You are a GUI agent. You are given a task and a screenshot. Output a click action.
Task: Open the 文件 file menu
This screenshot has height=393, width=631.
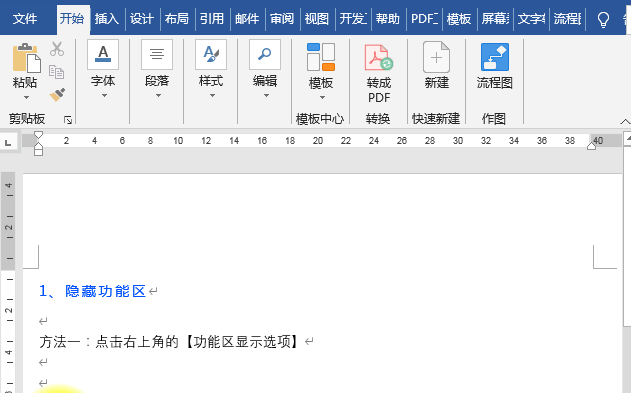(25, 19)
